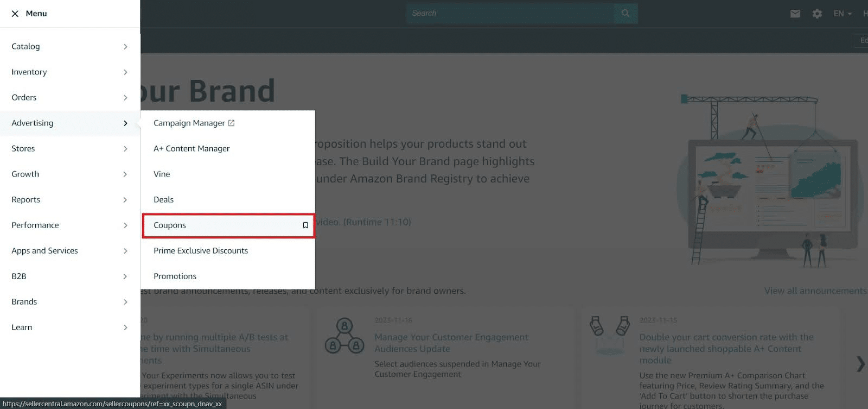Open the Coupons submenu entry
Screen dimensions: 868x409
pos(228,225)
